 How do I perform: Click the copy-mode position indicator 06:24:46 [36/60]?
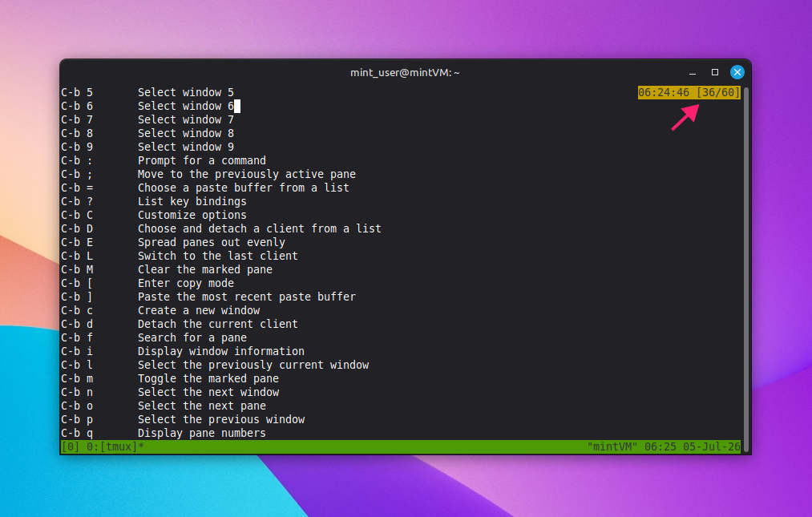coord(689,92)
